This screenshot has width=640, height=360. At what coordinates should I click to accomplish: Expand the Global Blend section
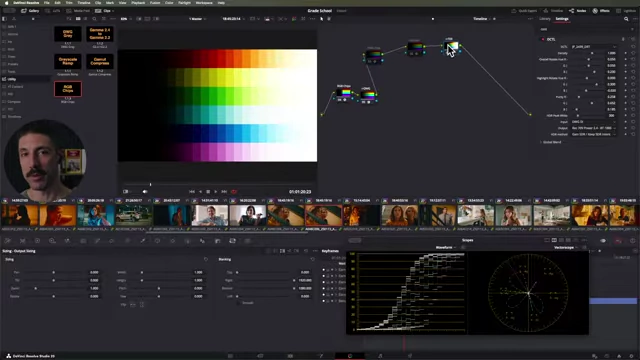pyautogui.click(x=551, y=142)
